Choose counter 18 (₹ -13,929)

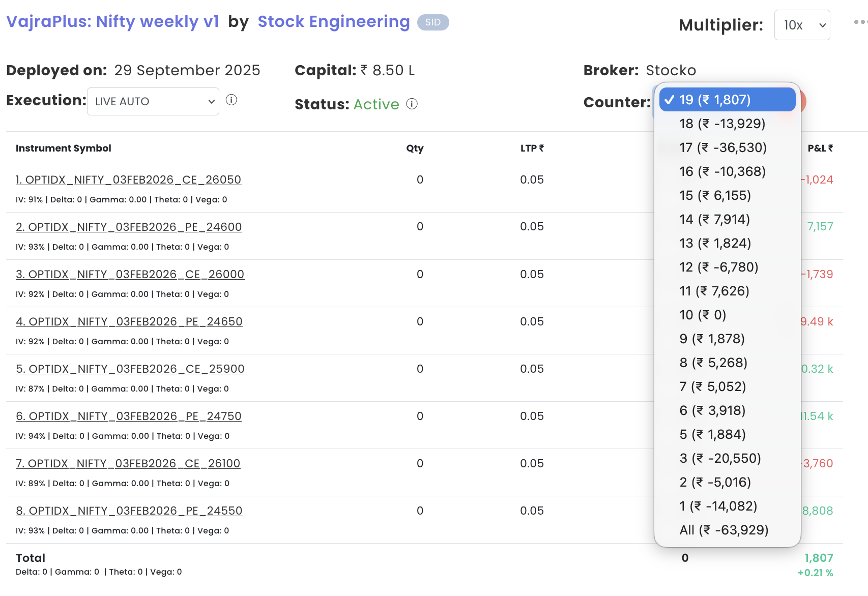coord(722,124)
